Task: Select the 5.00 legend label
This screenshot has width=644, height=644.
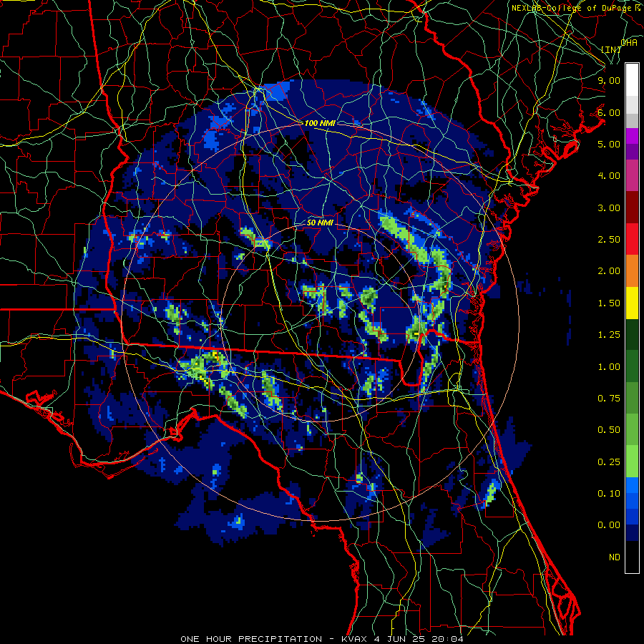Action: (x=609, y=144)
